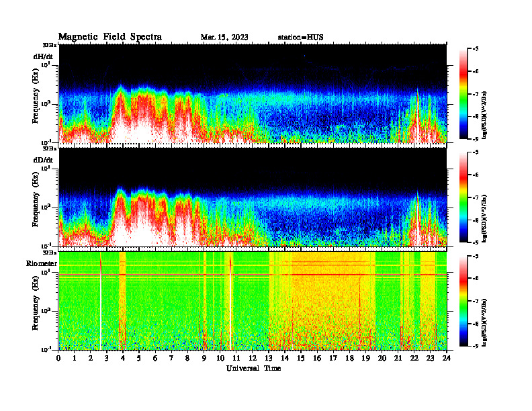
Task: Click hour "23" on the Universal Time axis
Action: (430, 359)
